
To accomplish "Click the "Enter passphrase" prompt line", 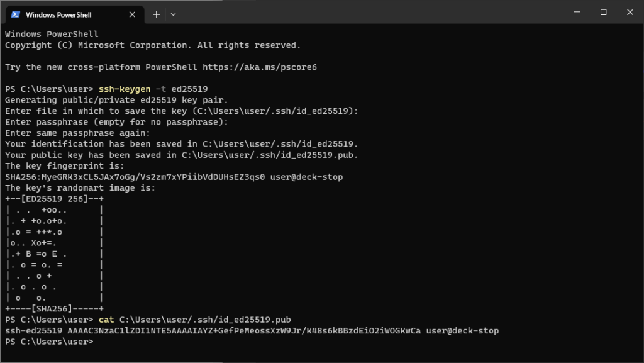I will click(x=116, y=122).
